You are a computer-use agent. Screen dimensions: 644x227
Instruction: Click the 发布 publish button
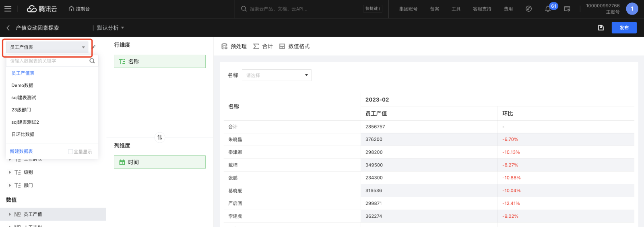(x=624, y=28)
